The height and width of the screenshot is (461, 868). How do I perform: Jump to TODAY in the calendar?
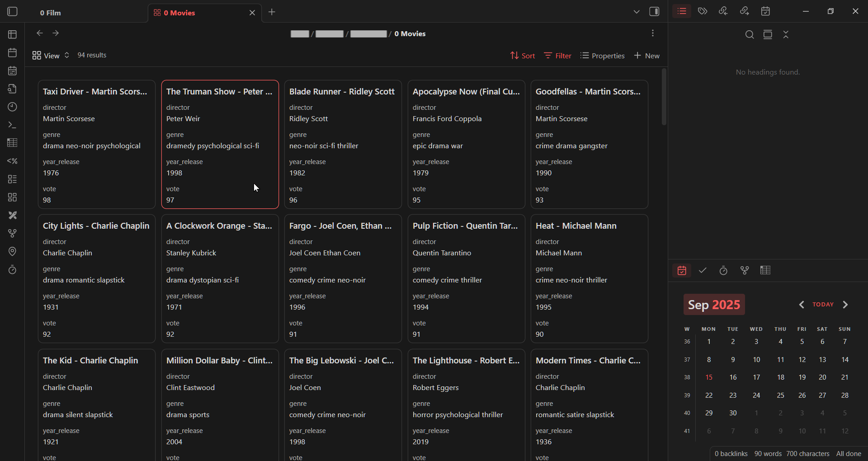coord(823,305)
